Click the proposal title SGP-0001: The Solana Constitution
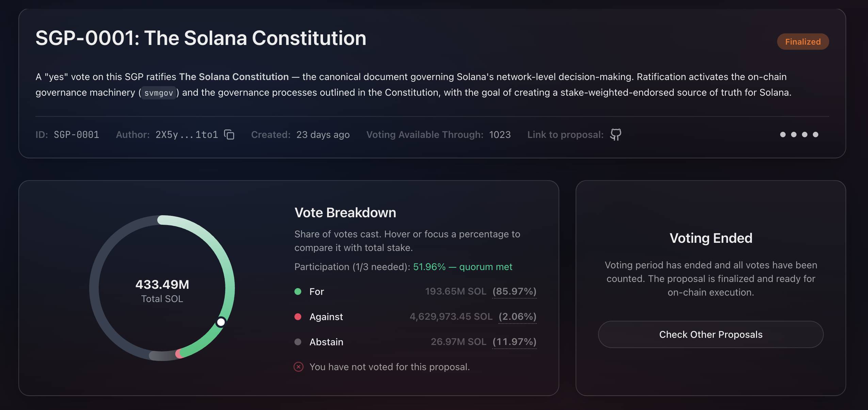The height and width of the screenshot is (410, 868). click(201, 38)
